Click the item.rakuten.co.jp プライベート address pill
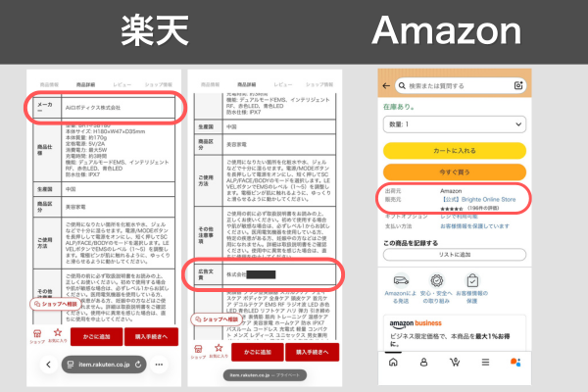Screen dimensions: 588x392 coord(265,375)
